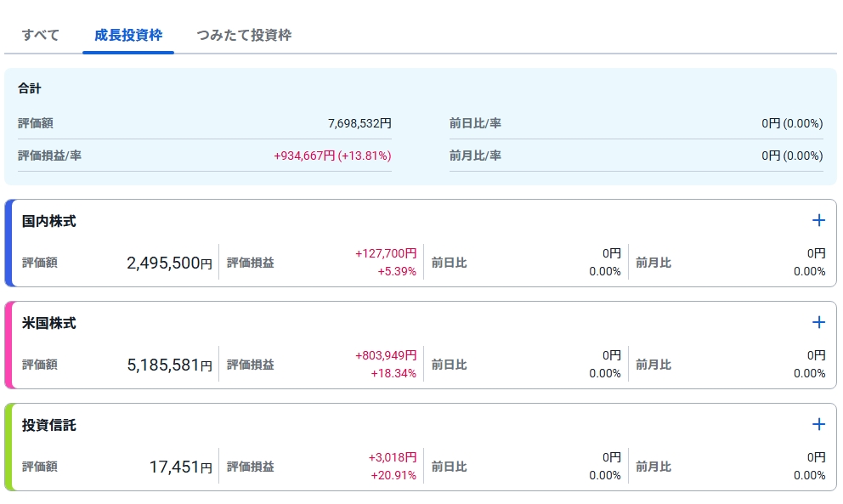Expand the 投資信託 section plus icon
This screenshot has height=504, width=843.
pyautogui.click(x=818, y=424)
